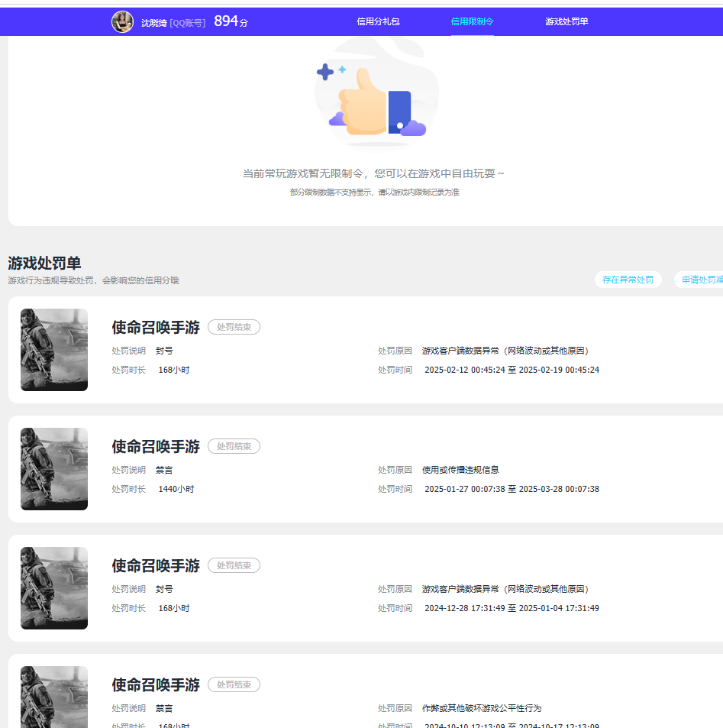The width and height of the screenshot is (723, 728).
Task: Click time 2025-01-27 00:07:38 至 2025-03-28
Action: [512, 490]
